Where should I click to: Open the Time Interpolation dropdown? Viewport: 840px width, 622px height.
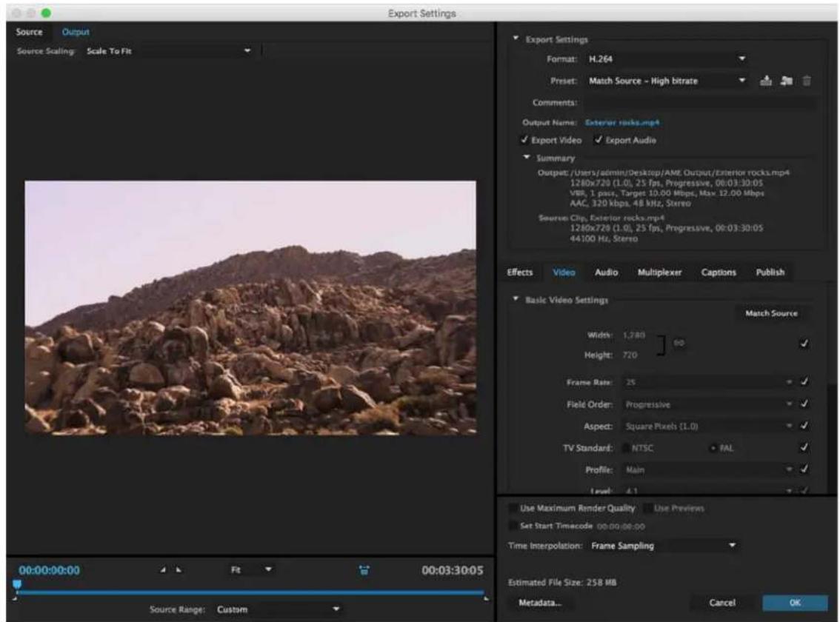pyautogui.click(x=664, y=546)
